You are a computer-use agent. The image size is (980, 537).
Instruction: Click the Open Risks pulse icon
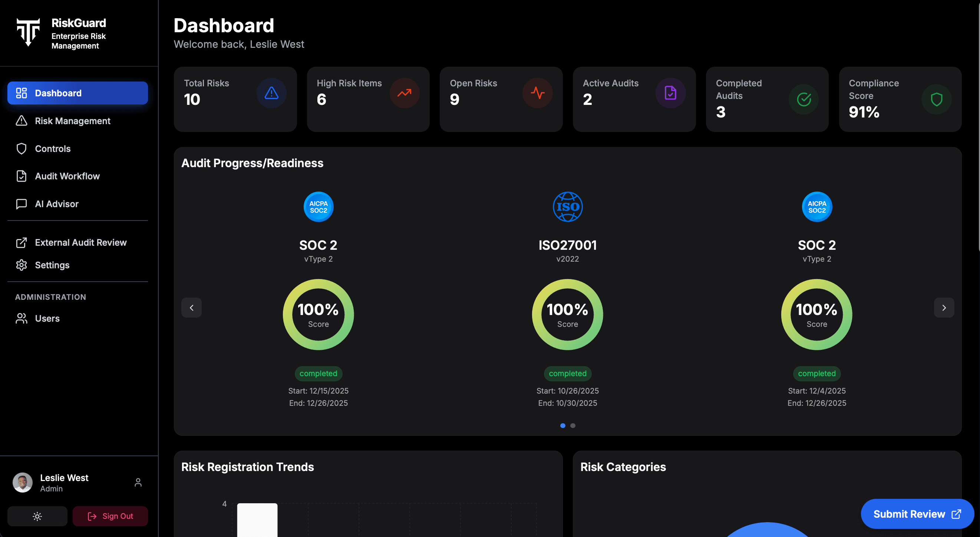pos(538,93)
